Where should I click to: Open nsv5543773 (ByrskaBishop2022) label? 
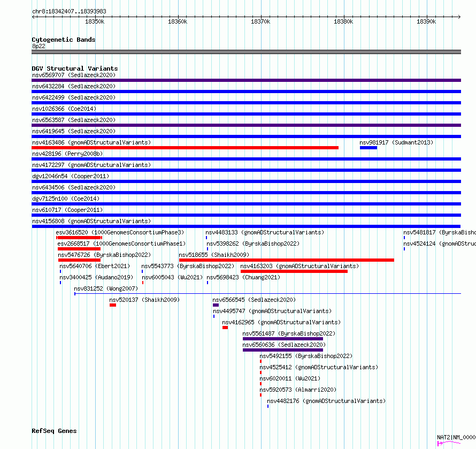tap(188, 266)
